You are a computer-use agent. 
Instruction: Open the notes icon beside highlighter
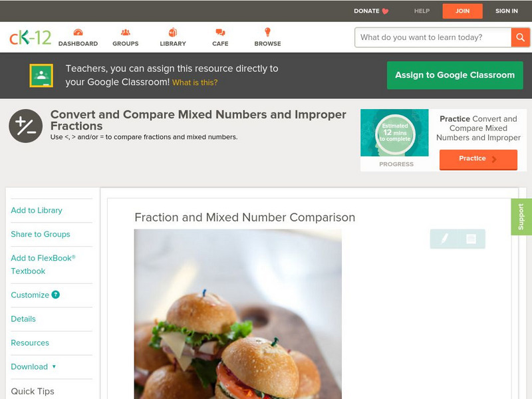471,239
